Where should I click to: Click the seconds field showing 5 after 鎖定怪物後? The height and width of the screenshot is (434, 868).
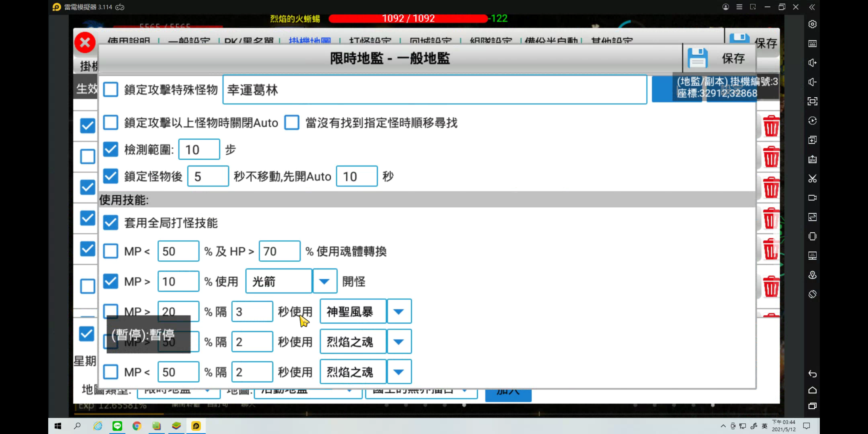pos(208,176)
